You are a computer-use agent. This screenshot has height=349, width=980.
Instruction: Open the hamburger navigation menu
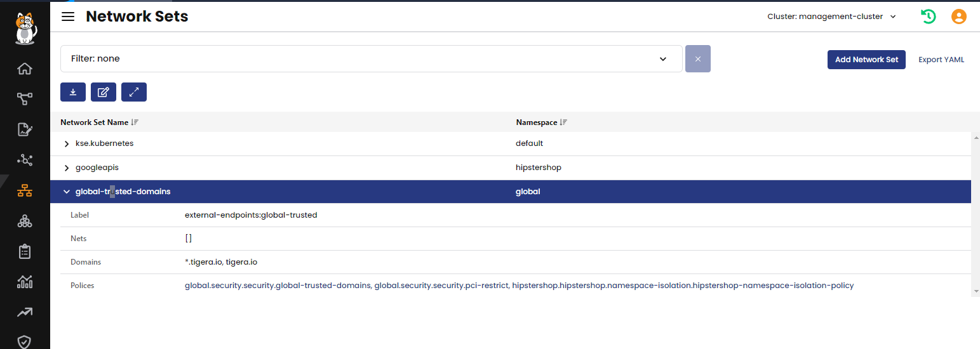[x=68, y=16]
